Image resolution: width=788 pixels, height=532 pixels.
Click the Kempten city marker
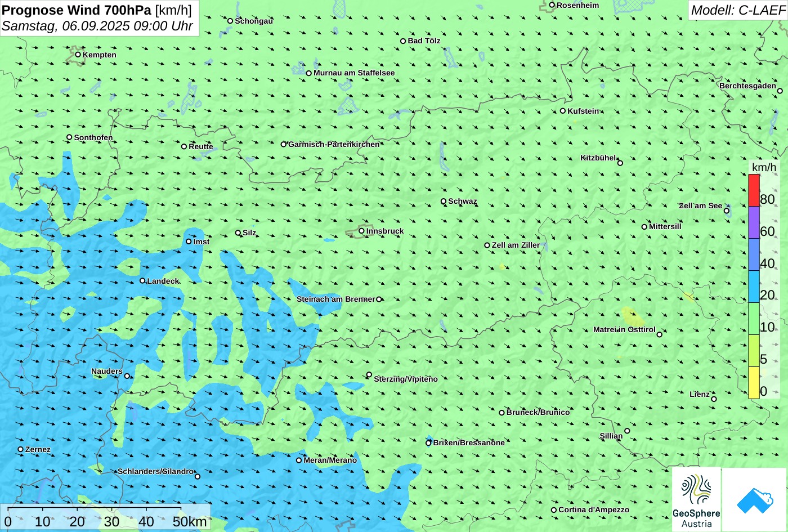78,55
